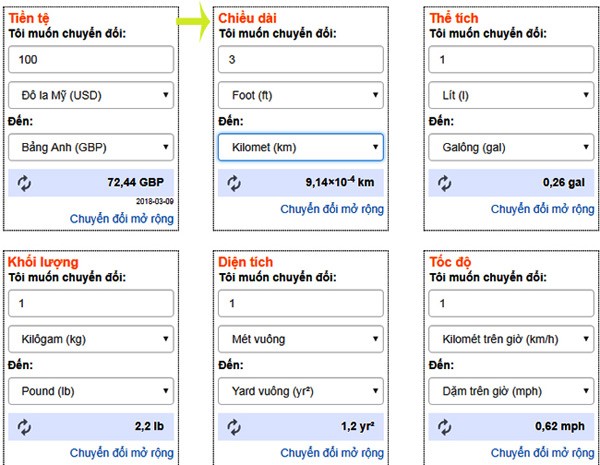The width and height of the screenshot is (600, 465).
Task: Open the Kilomet (km) target unit dropdown
Action: pos(301,148)
